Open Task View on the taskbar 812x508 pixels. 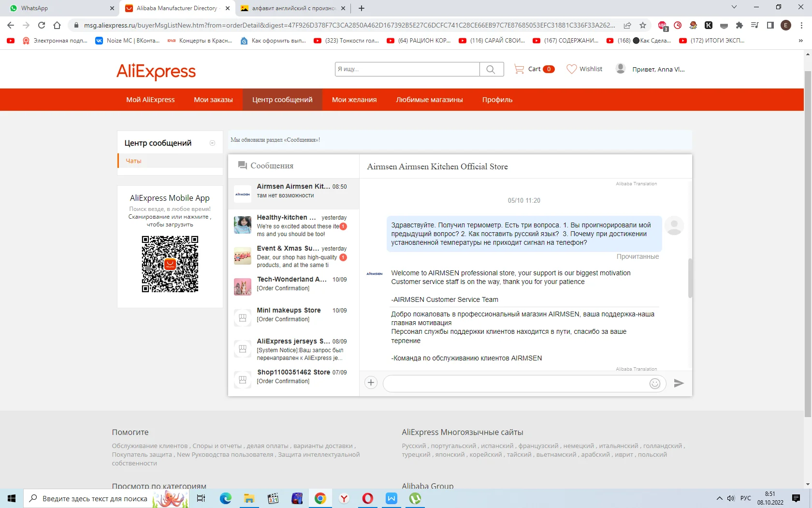click(201, 498)
